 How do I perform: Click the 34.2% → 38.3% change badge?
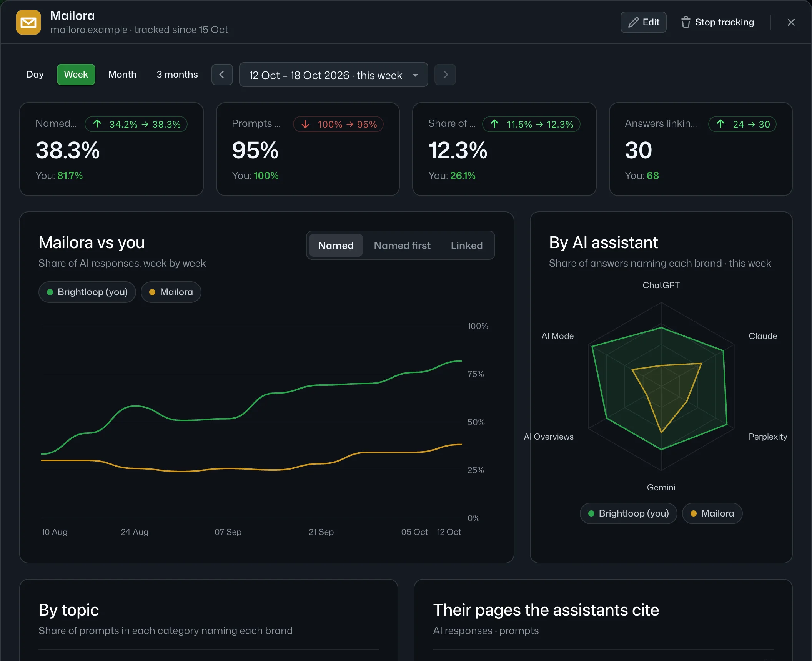(x=136, y=124)
